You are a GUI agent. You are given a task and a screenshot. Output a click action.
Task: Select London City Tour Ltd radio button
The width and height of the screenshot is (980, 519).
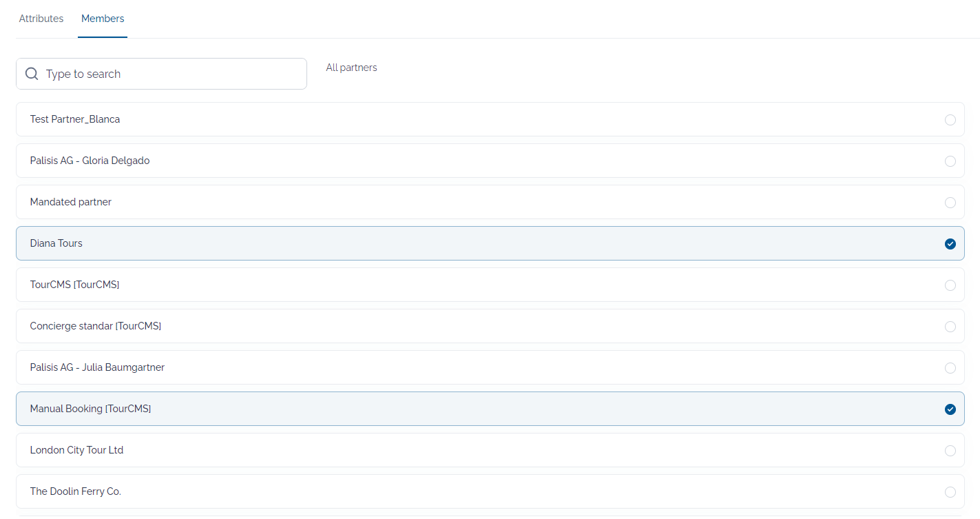950,451
